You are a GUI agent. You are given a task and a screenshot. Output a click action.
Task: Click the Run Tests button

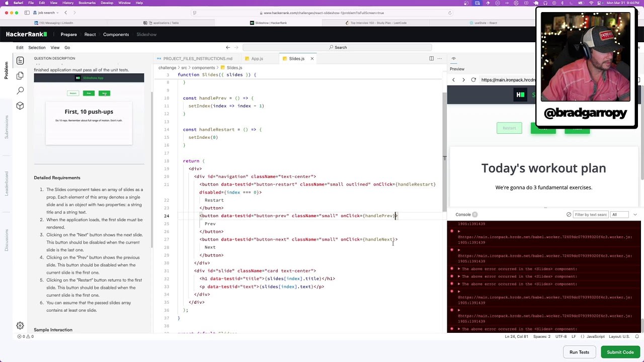click(x=579, y=352)
